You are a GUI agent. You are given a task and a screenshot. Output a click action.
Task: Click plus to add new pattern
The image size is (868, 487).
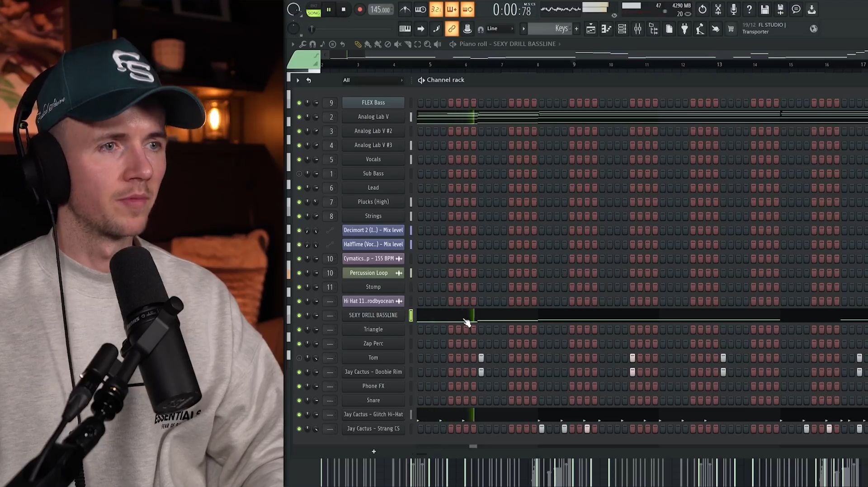click(576, 29)
